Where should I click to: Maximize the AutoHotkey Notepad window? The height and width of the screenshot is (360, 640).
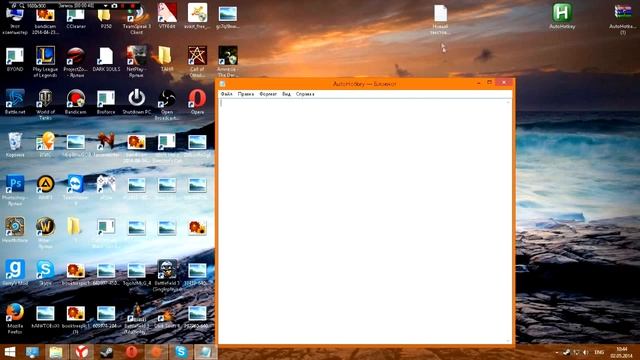pos(489,83)
